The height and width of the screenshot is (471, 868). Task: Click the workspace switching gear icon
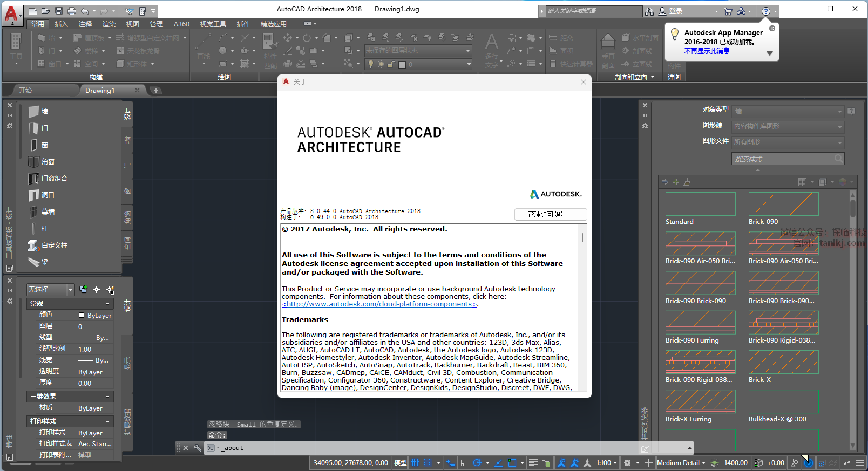pos(627,463)
